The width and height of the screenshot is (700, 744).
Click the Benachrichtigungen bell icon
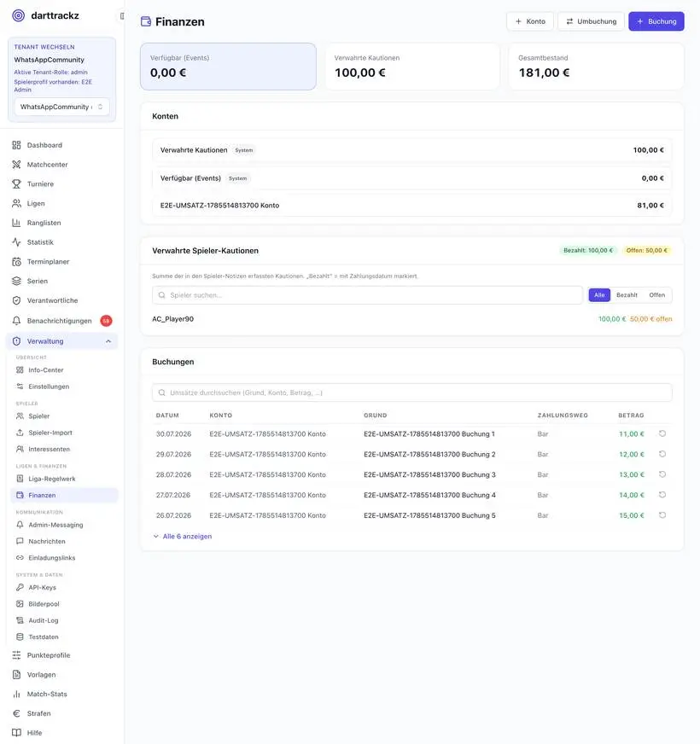[x=16, y=321]
